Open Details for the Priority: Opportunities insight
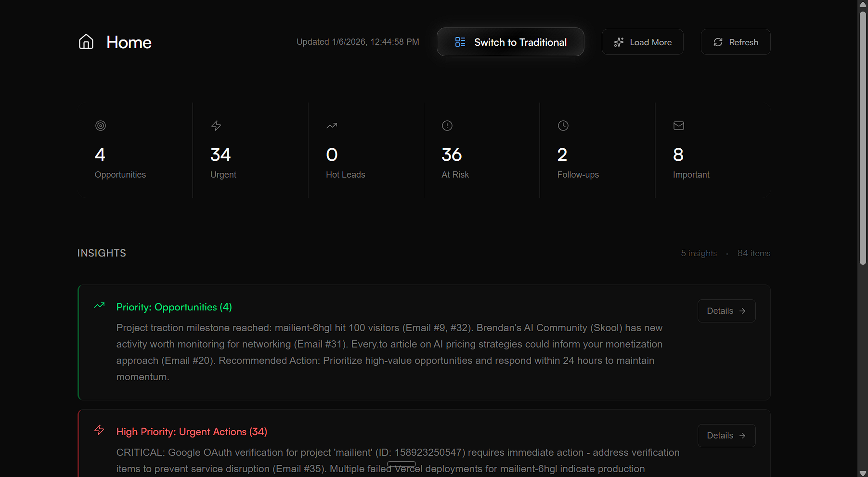 726,311
